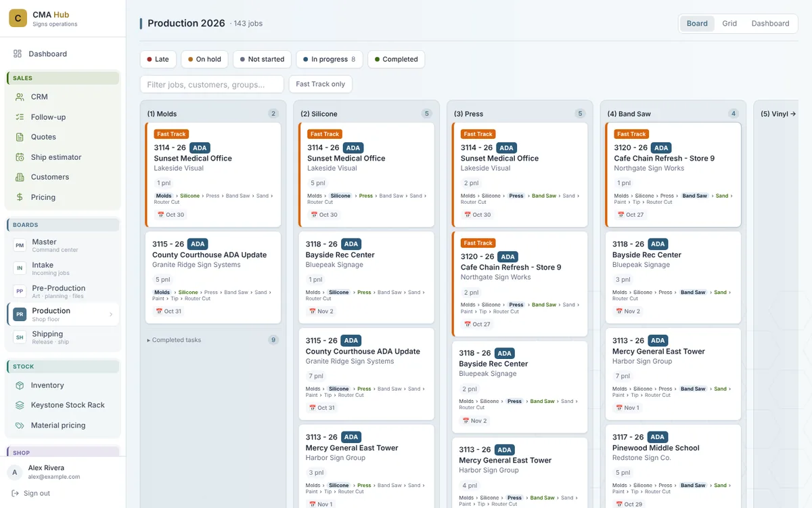812x508 pixels.
Task: Toggle the Completed status filter
Action: point(397,60)
